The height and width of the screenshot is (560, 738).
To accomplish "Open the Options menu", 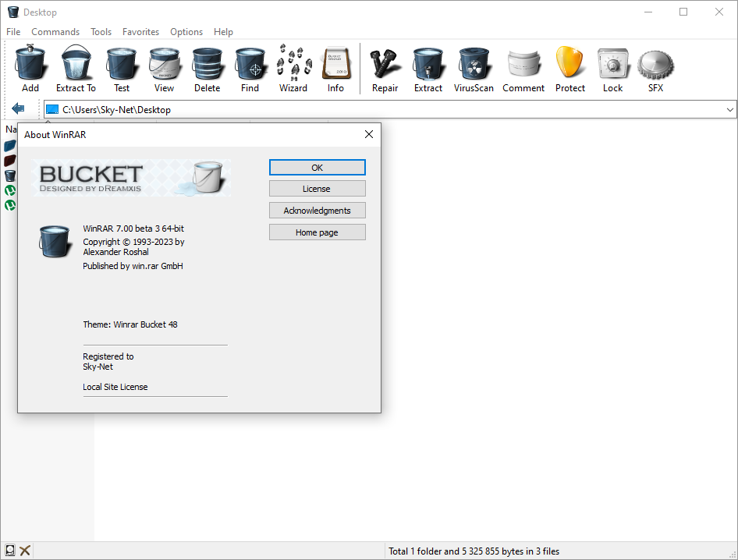I will 186,31.
